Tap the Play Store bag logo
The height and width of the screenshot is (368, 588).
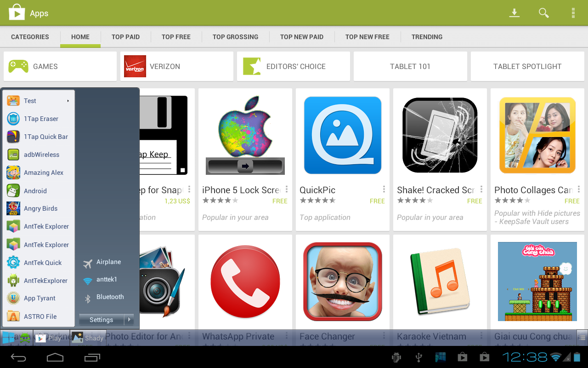pos(17,13)
